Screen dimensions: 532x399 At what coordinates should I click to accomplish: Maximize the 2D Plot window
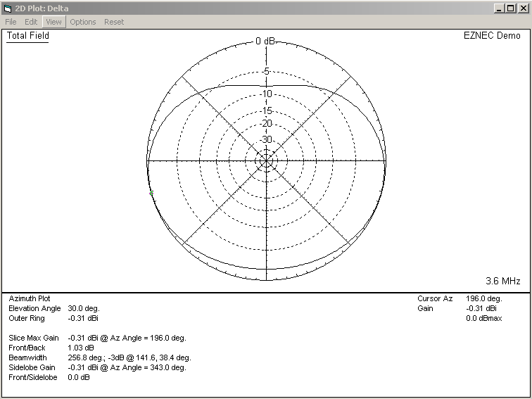pos(509,8)
